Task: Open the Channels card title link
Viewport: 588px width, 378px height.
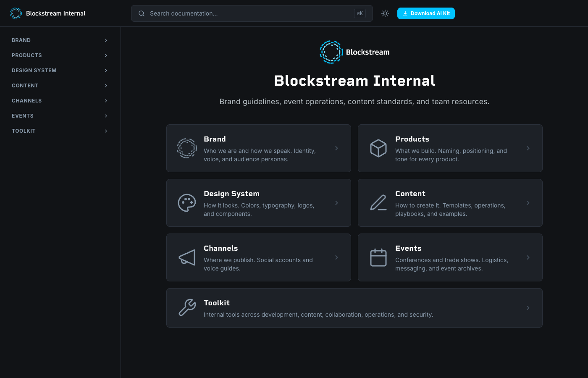Action: (220, 248)
